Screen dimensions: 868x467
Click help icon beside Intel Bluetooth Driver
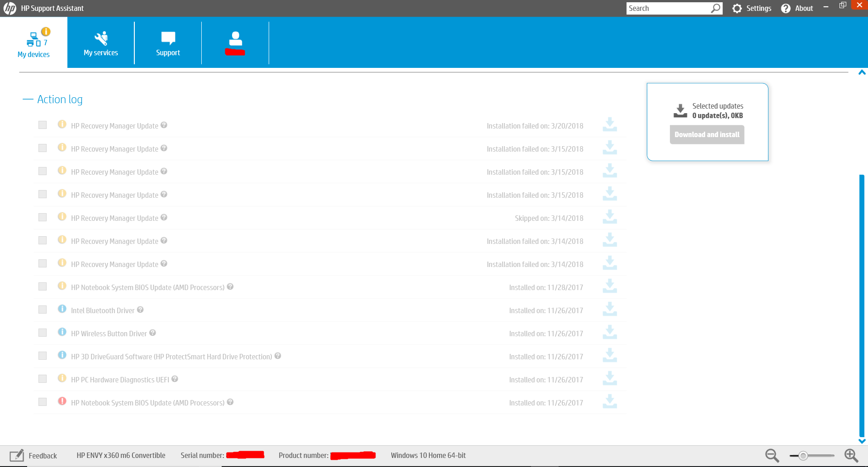[x=140, y=310]
